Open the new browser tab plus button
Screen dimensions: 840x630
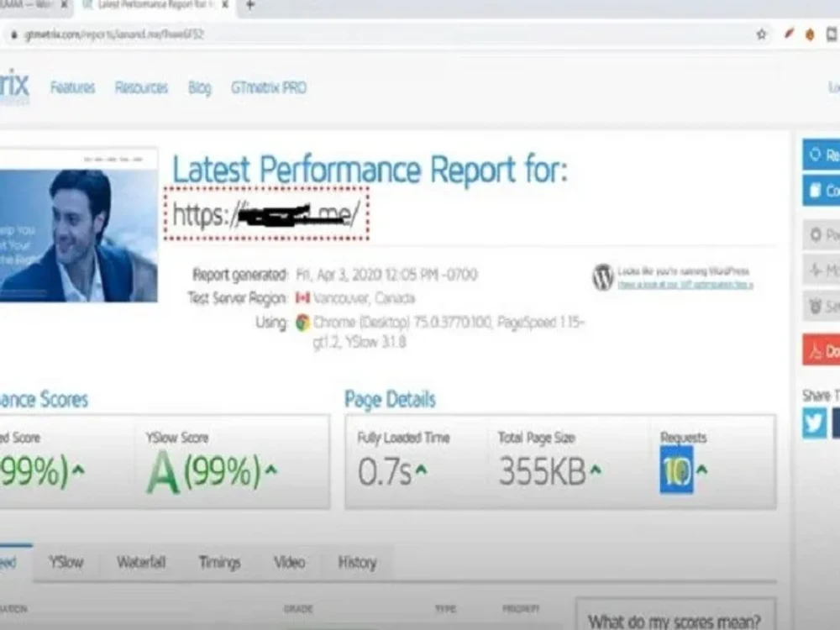(x=249, y=5)
